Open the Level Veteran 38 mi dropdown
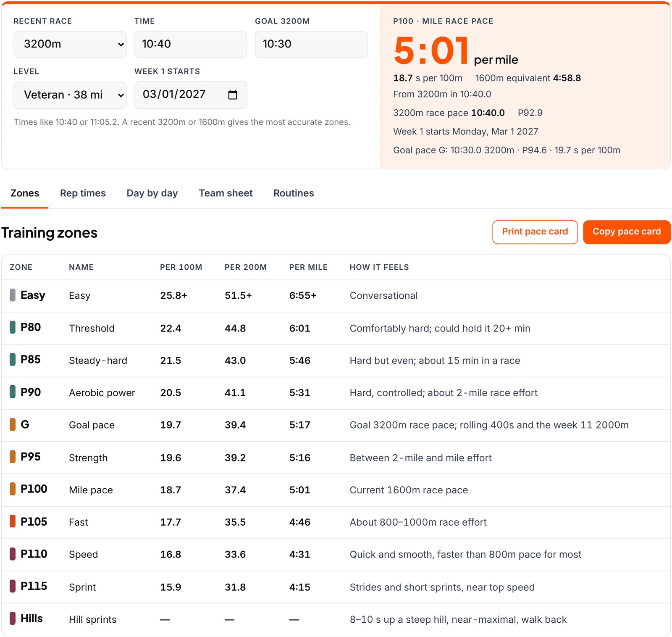The height and width of the screenshot is (637, 672). tap(70, 95)
